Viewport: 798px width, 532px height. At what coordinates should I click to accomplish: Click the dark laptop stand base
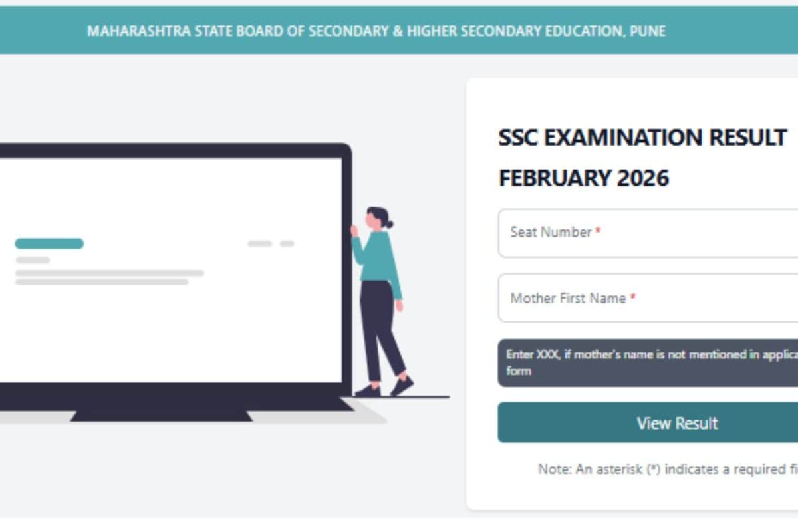coord(162,416)
